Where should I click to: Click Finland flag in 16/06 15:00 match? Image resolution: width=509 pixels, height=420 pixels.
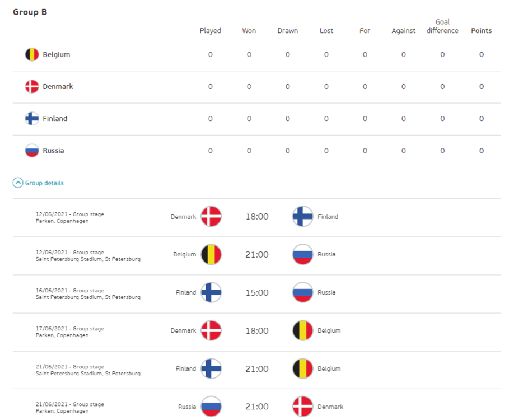tap(211, 292)
